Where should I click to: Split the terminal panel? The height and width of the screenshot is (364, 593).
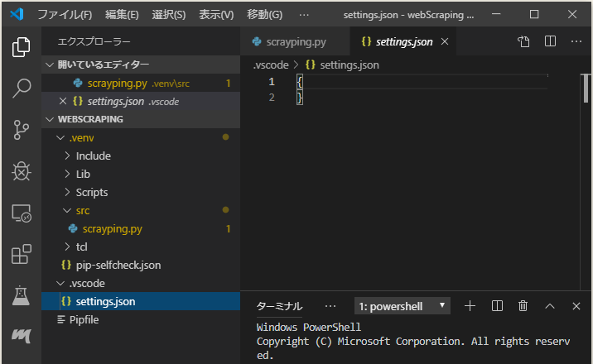497,306
